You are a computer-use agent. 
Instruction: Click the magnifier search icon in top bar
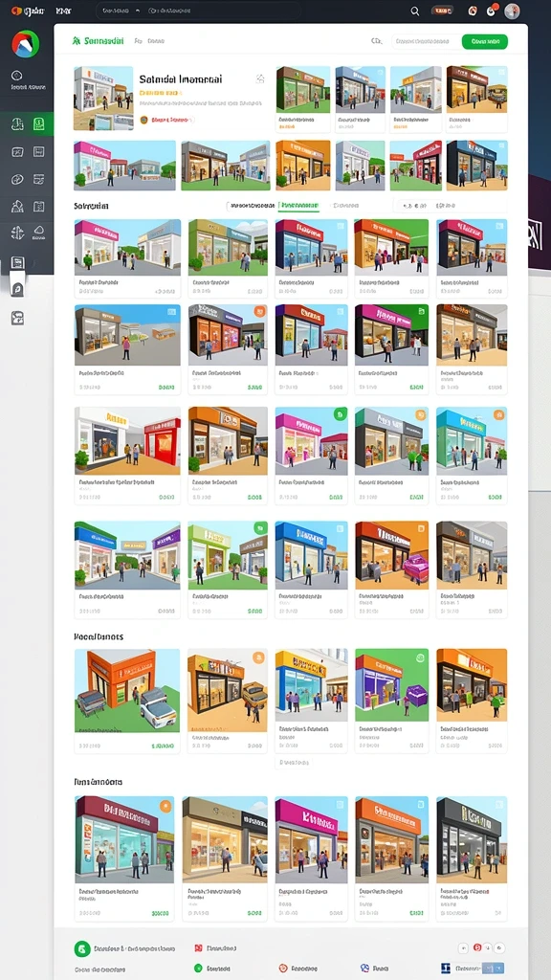click(x=415, y=11)
